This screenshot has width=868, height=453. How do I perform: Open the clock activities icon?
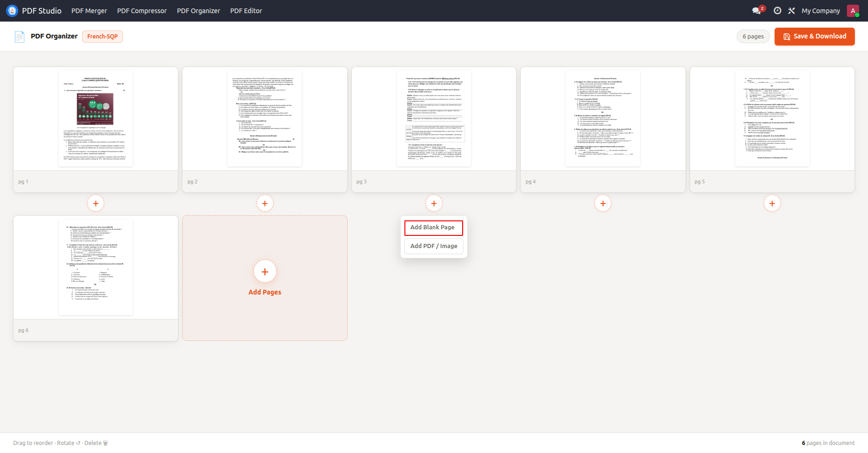pyautogui.click(x=777, y=10)
